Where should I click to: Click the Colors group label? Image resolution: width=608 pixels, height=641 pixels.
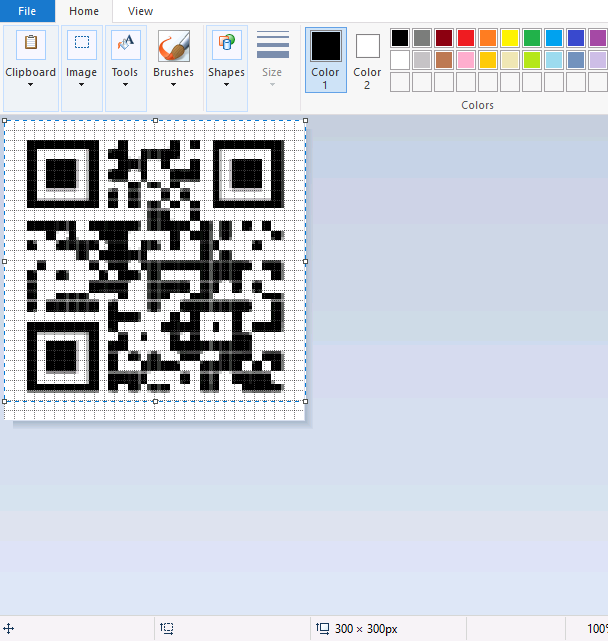point(477,105)
